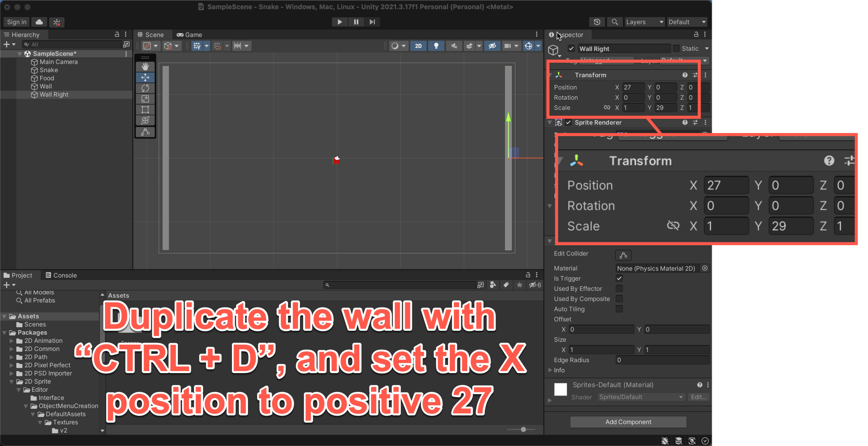Expand the 2D Animation package folder
The height and width of the screenshot is (446, 868).
point(11,341)
